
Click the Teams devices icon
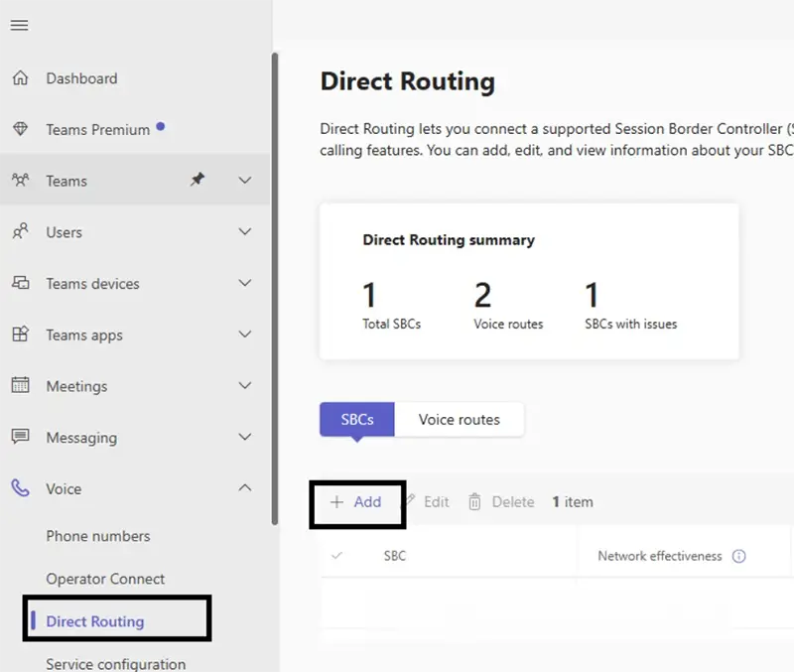tap(20, 283)
